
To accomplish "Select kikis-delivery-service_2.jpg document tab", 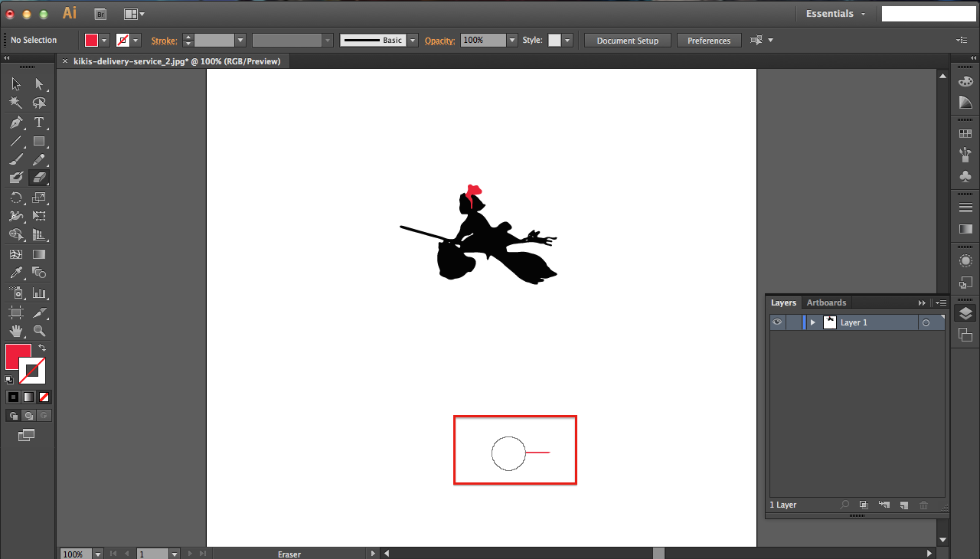I will click(x=176, y=61).
